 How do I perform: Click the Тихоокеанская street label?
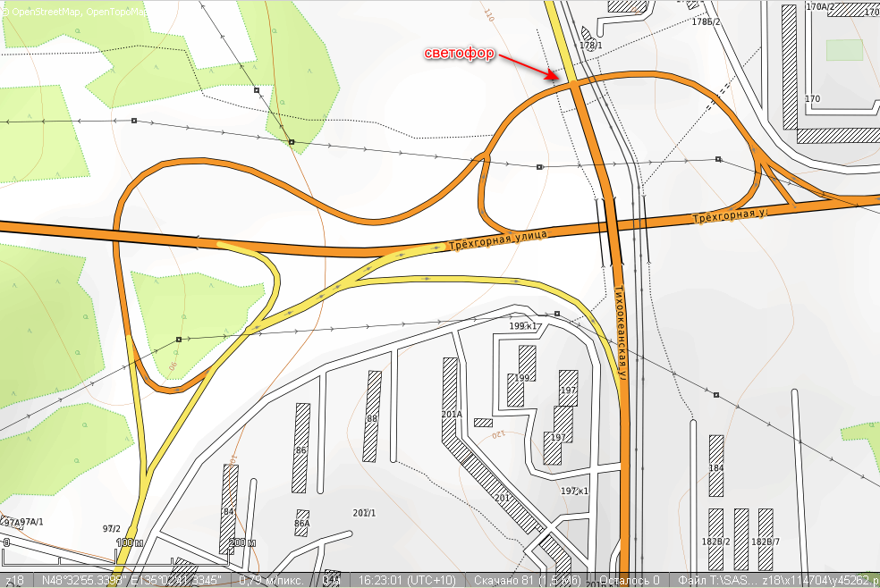point(621,331)
